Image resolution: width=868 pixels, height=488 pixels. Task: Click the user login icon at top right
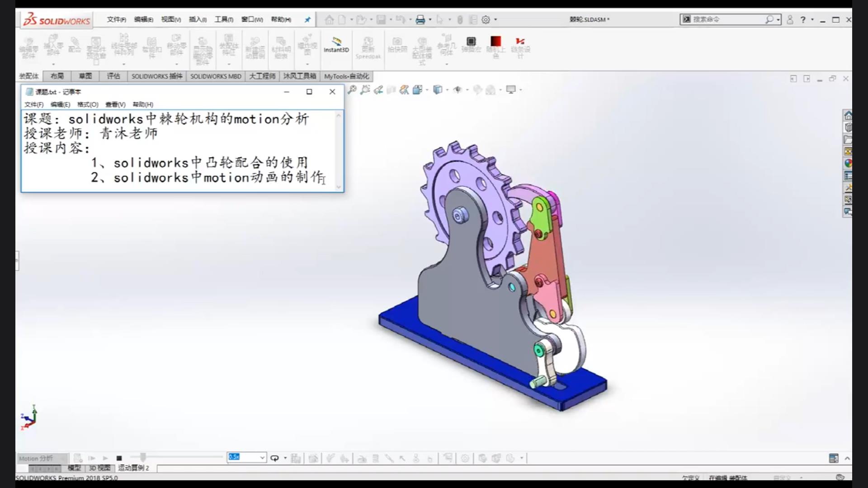click(790, 19)
